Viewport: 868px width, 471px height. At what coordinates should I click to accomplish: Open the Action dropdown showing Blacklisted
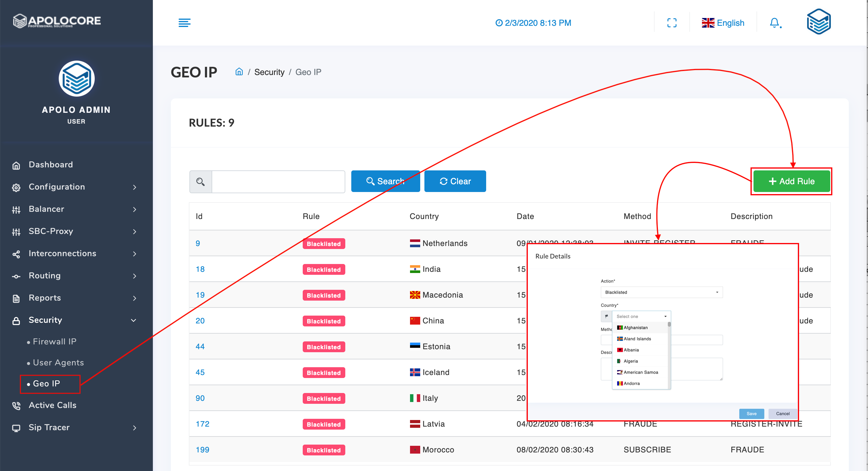[x=661, y=292]
